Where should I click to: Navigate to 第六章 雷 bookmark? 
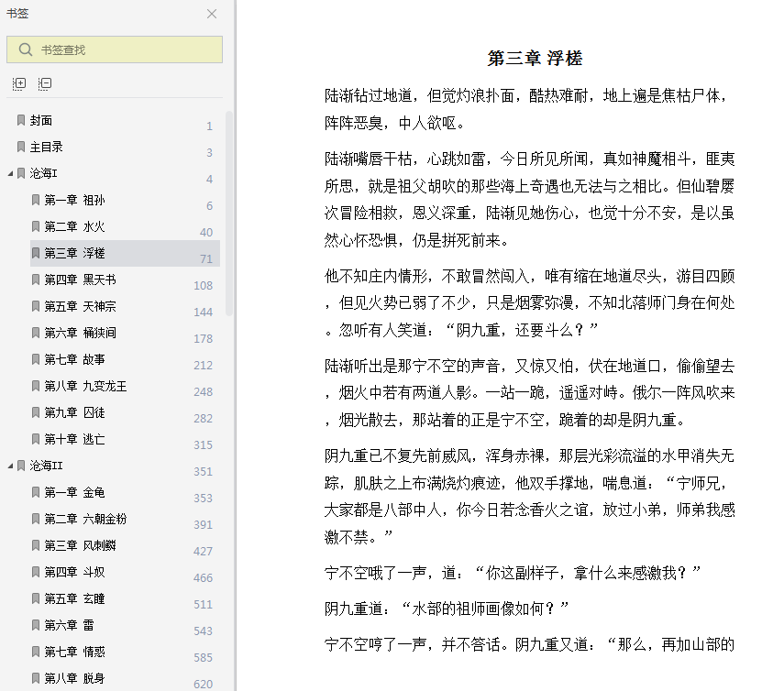(x=69, y=625)
